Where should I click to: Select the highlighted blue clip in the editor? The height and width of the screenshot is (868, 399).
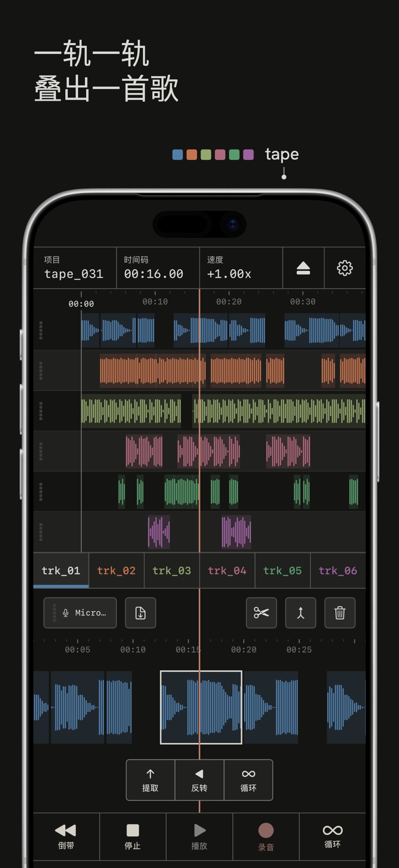pos(201,707)
